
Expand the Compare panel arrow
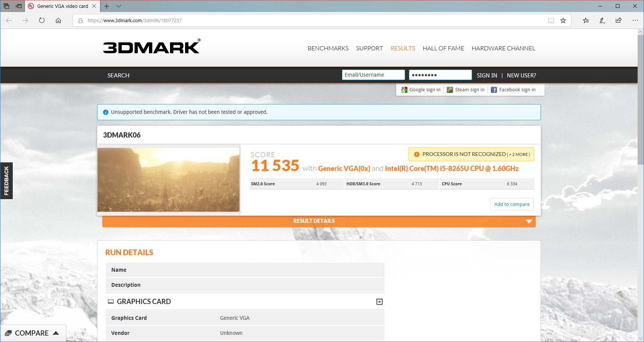click(56, 333)
